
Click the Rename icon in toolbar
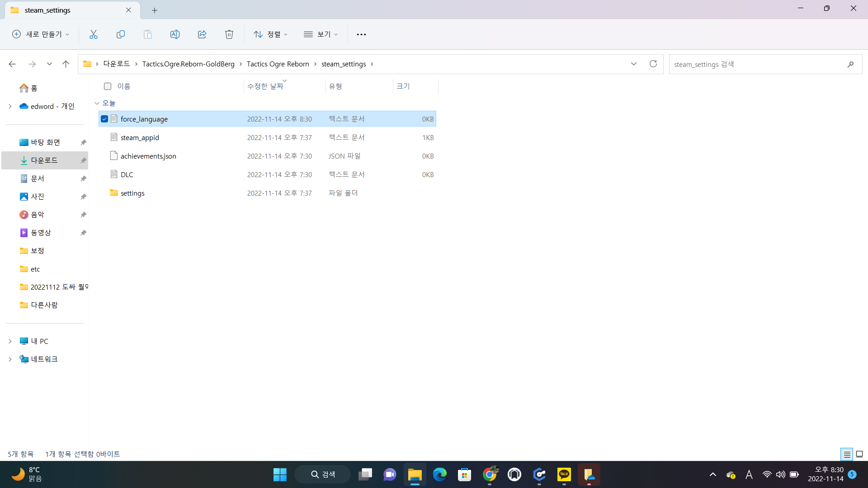(175, 34)
